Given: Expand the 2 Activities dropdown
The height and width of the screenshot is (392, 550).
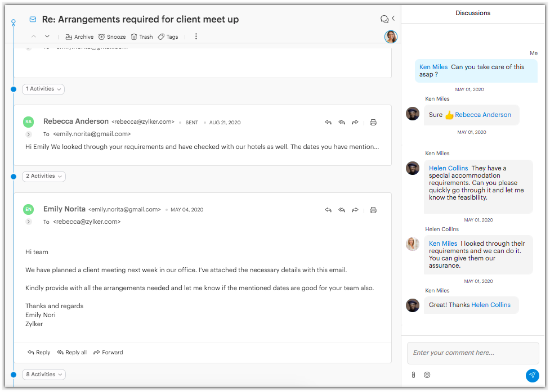Looking at the screenshot, I should (x=44, y=176).
